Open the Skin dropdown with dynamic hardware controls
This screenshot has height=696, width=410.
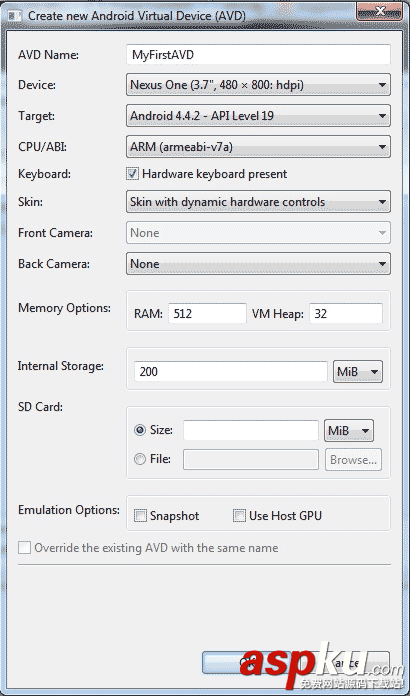(258, 202)
